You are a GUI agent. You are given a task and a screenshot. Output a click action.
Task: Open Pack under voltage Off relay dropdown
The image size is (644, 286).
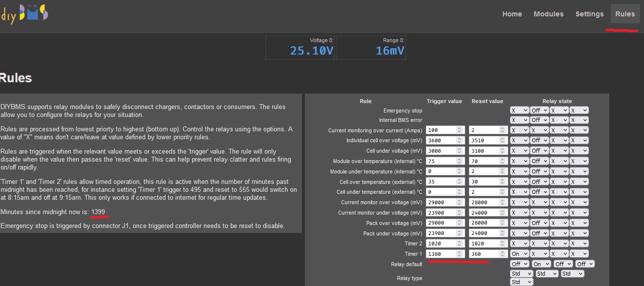539,233
